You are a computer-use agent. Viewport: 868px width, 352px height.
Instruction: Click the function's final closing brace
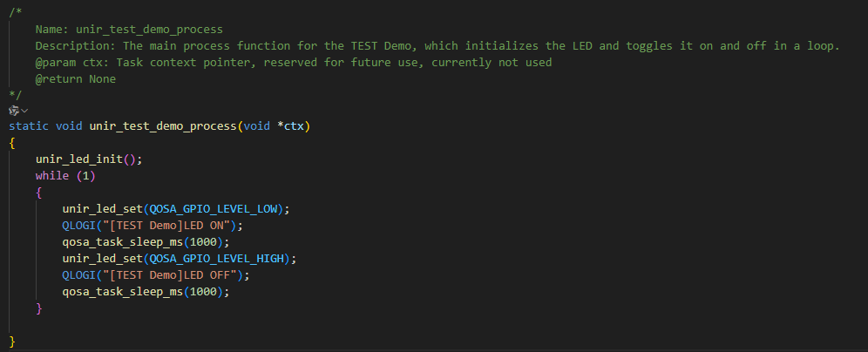pyautogui.click(x=12, y=341)
